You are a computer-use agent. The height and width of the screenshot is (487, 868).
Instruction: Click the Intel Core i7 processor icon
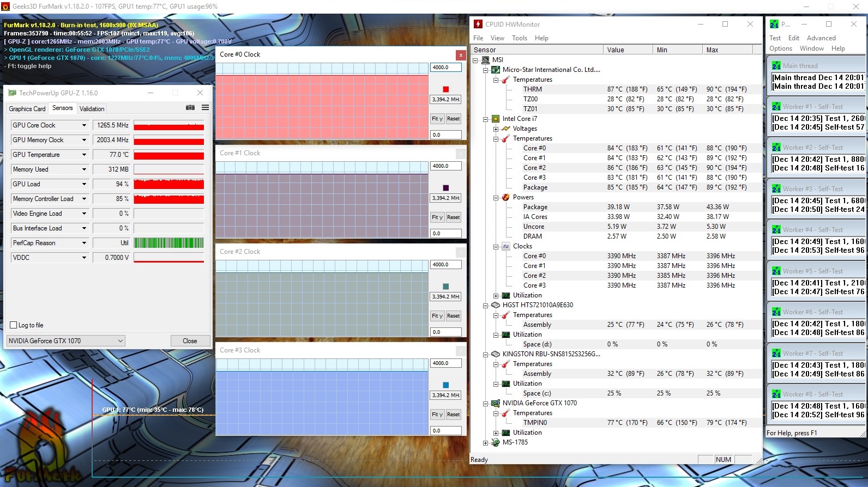click(x=496, y=119)
